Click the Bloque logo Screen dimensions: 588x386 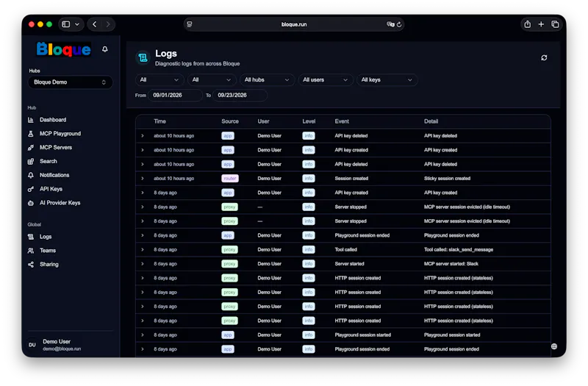[x=64, y=49]
